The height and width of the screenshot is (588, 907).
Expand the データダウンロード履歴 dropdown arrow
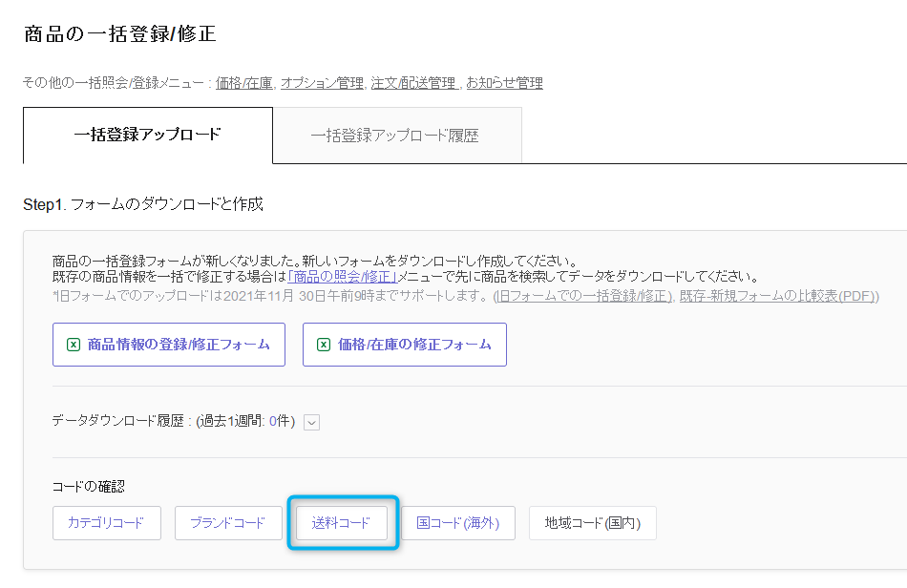click(312, 422)
